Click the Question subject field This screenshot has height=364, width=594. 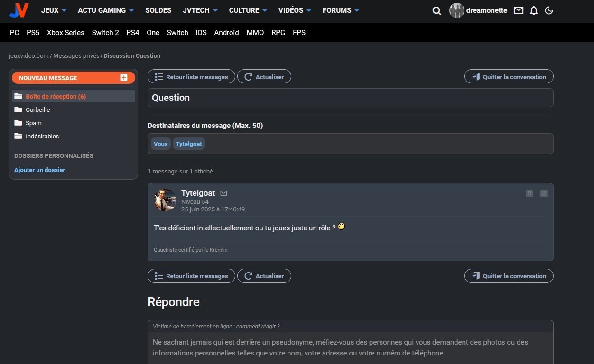click(x=351, y=98)
